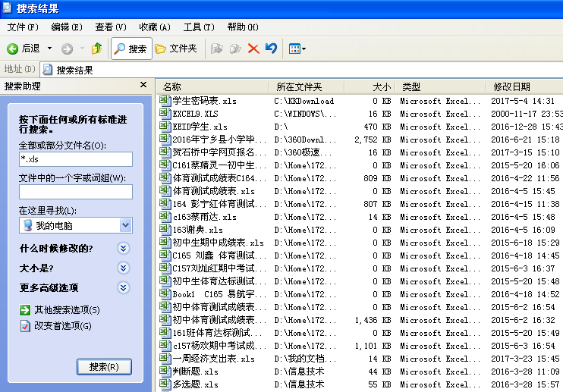Open the 收藏(A) menu

tap(155, 27)
